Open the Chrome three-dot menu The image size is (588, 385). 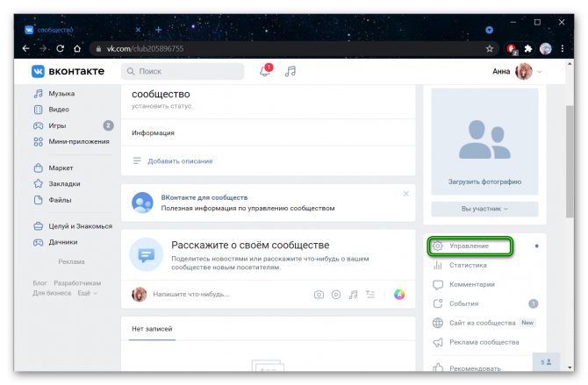coord(563,49)
